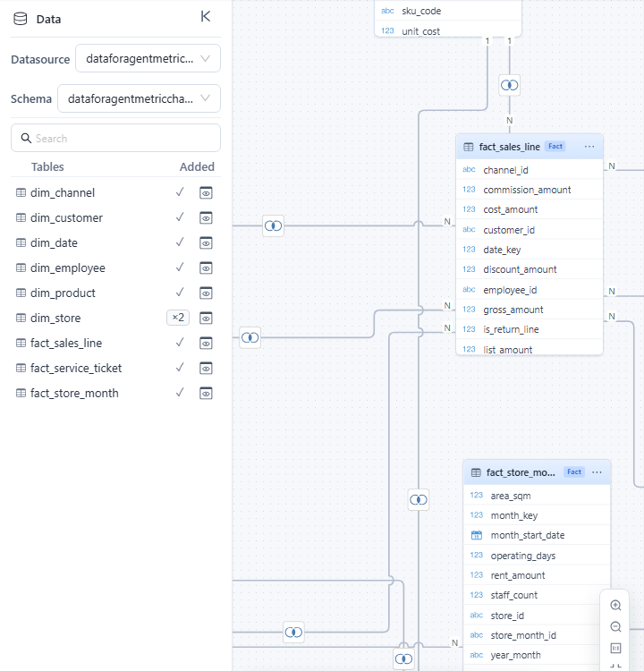The image size is (644, 671).
Task: Select fact_store_month in the tables list
Action: point(74,393)
